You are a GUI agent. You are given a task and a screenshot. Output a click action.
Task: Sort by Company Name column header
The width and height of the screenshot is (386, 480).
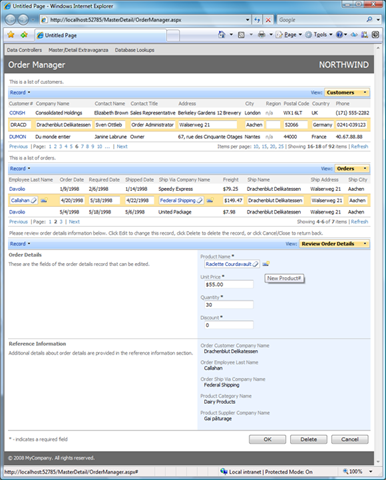pos(52,104)
